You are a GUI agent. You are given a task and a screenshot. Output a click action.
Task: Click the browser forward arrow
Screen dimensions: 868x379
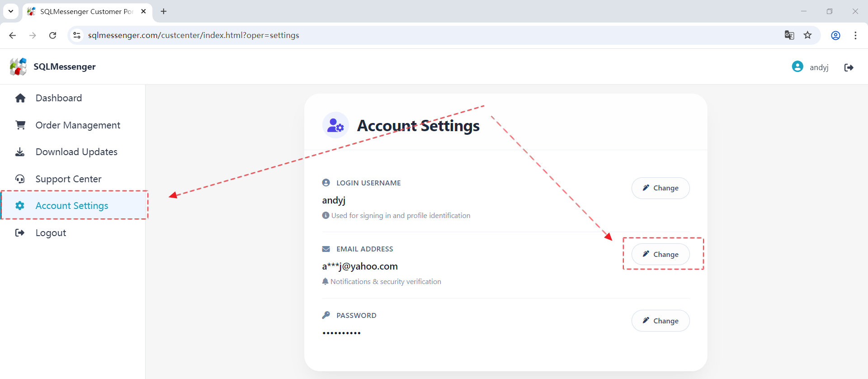(33, 35)
